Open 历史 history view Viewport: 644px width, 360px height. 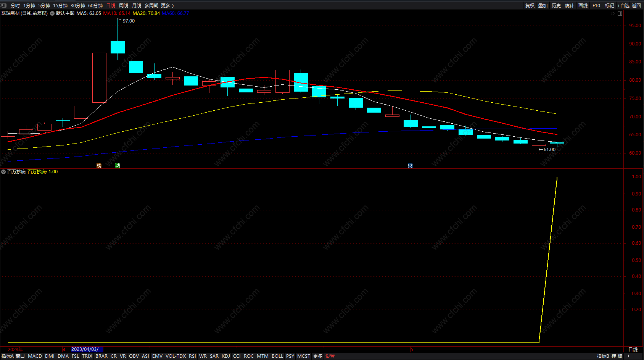point(556,5)
